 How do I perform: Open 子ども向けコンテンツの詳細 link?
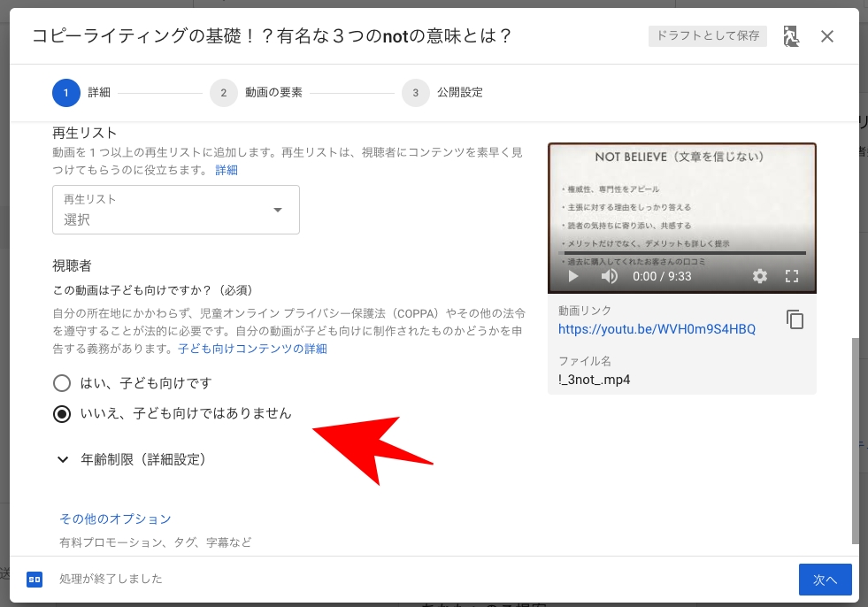tap(254, 349)
